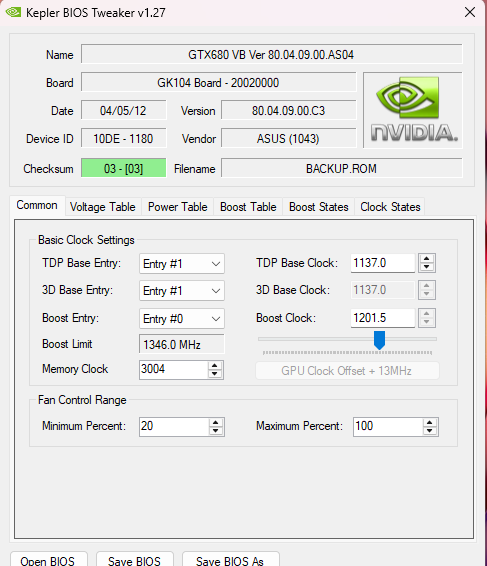
Task: Increase fan Minimum Percent with up arrow
Action: coord(216,422)
